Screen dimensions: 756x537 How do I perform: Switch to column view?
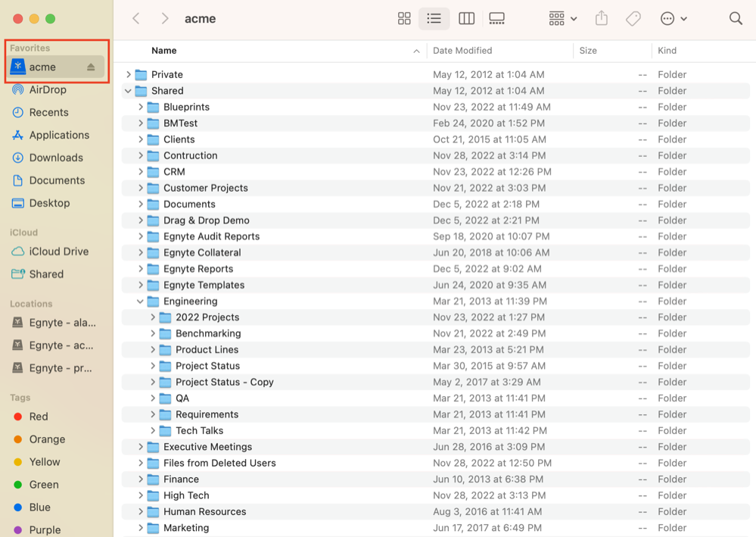point(466,19)
